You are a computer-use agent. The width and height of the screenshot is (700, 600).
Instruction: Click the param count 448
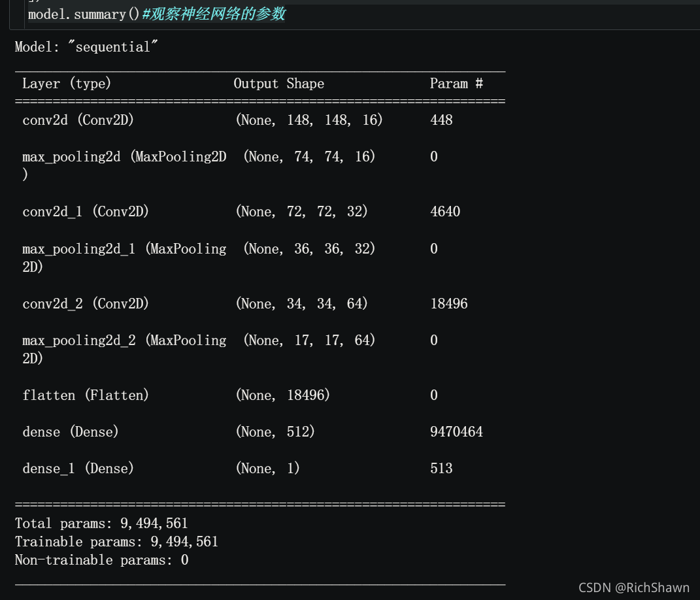pos(442,120)
